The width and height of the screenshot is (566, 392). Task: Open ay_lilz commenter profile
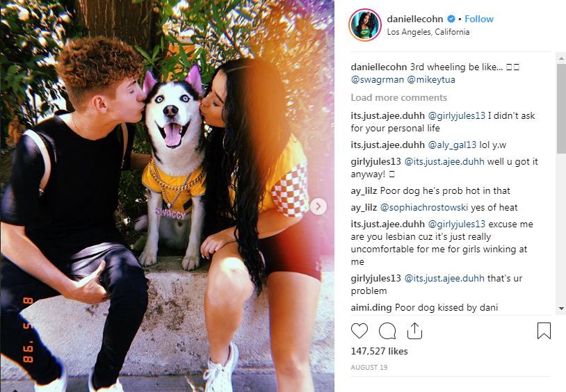(364, 190)
